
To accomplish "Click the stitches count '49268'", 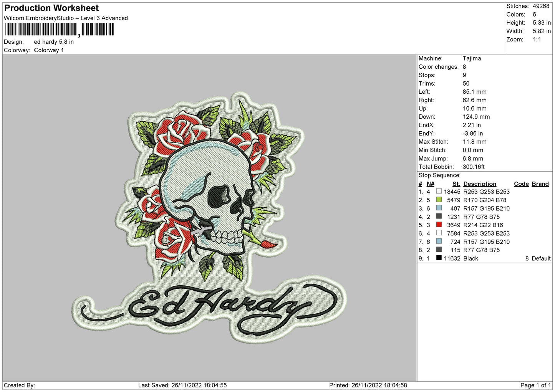I will point(541,6).
